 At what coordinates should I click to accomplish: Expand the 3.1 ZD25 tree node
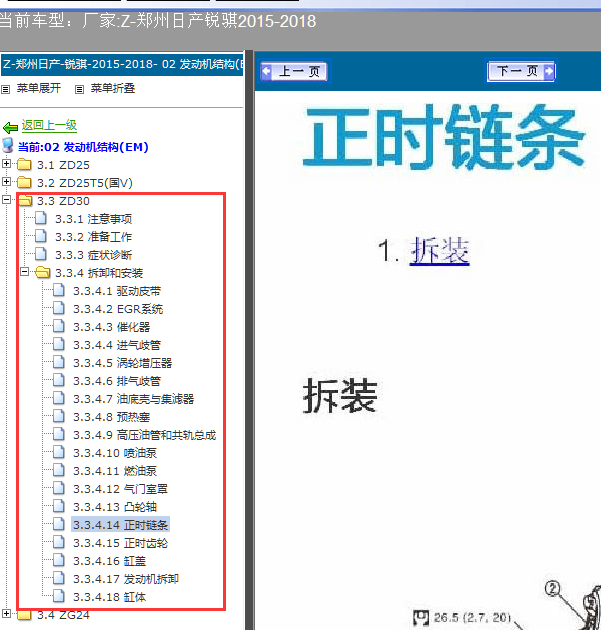[6, 164]
